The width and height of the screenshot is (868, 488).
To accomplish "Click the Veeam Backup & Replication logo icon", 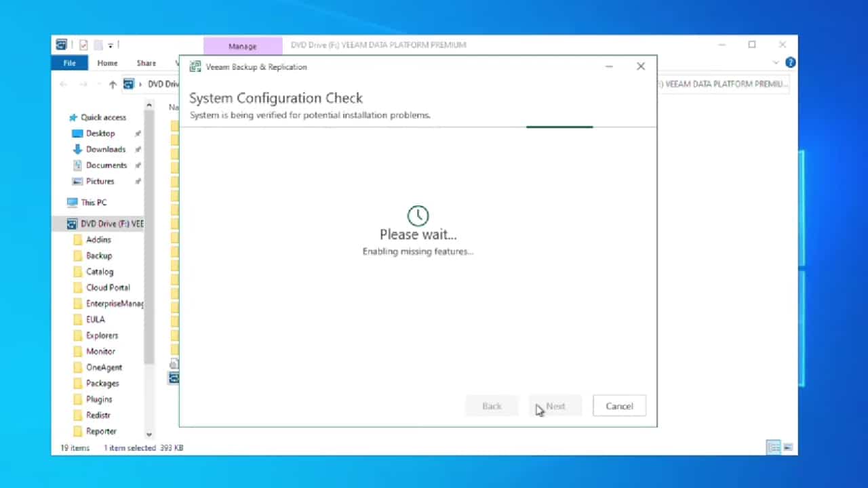I will (195, 66).
